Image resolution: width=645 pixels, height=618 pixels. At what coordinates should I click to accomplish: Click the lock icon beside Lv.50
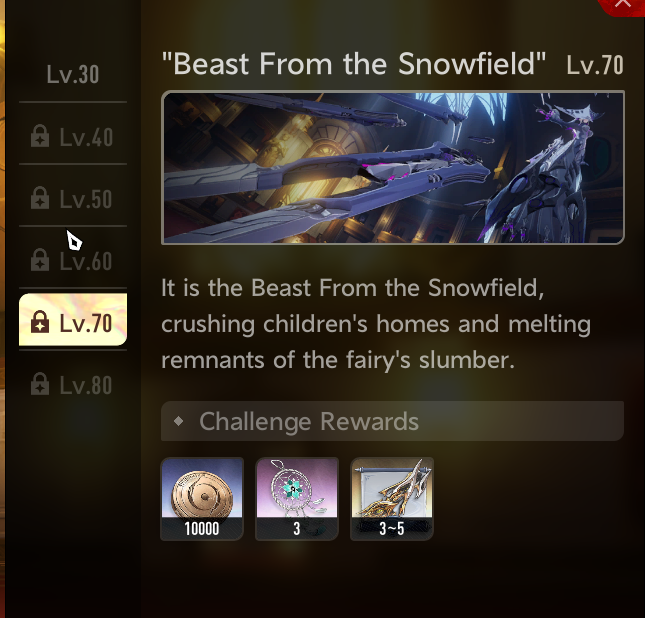(x=40, y=198)
